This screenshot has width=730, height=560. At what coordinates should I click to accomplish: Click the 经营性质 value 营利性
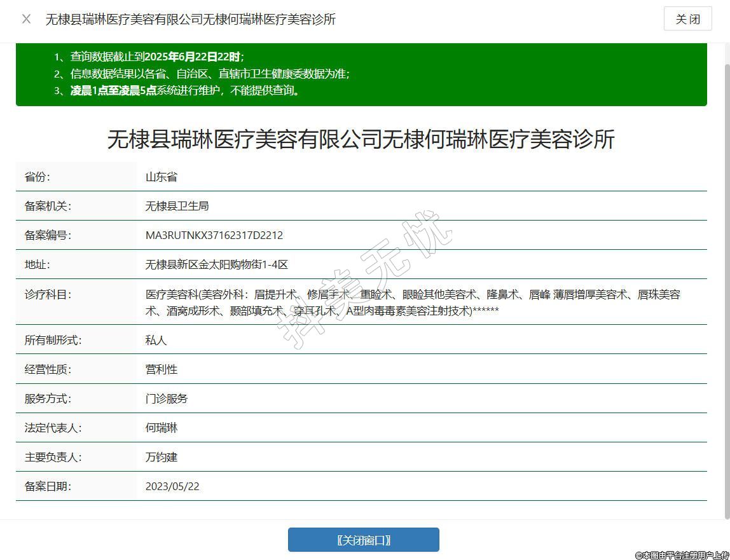pyautogui.click(x=161, y=369)
